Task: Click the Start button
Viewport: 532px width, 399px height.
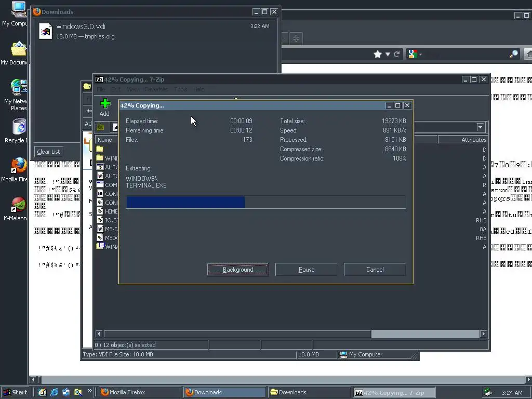Action: (16, 392)
